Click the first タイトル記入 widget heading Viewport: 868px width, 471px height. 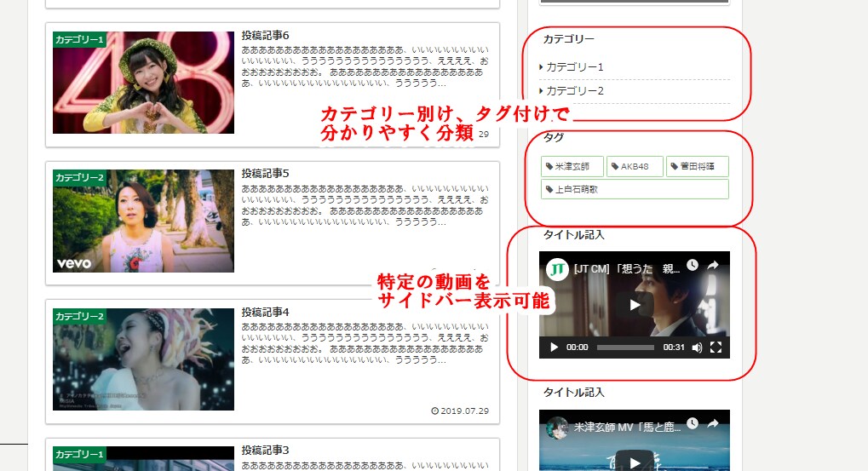pos(573,235)
